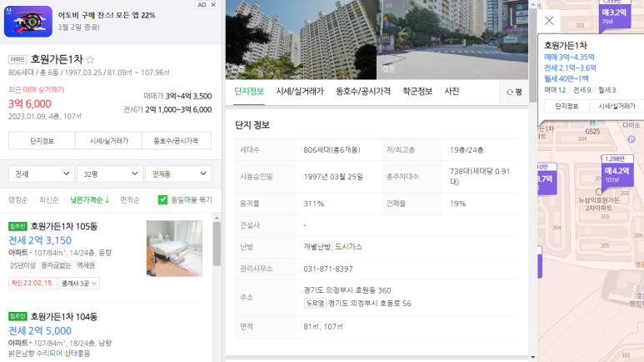Screen dimensions: 644x362
Task: Click the listing list scrollbar thumb
Action: pyautogui.click(x=217, y=244)
